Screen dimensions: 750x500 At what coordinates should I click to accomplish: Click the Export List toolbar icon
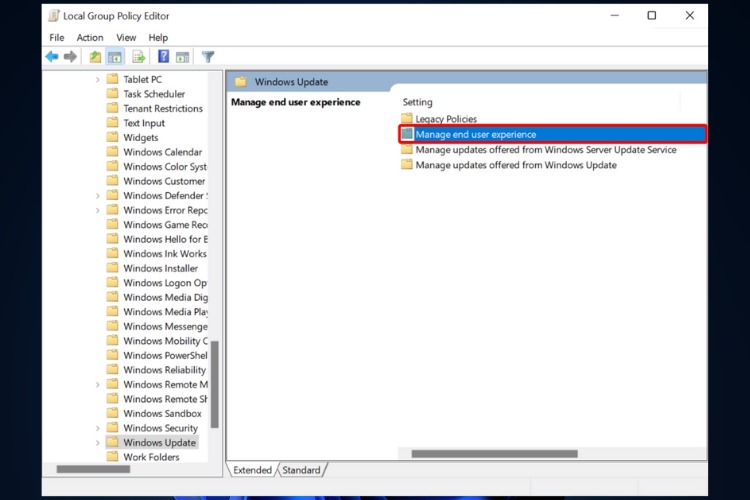click(139, 57)
